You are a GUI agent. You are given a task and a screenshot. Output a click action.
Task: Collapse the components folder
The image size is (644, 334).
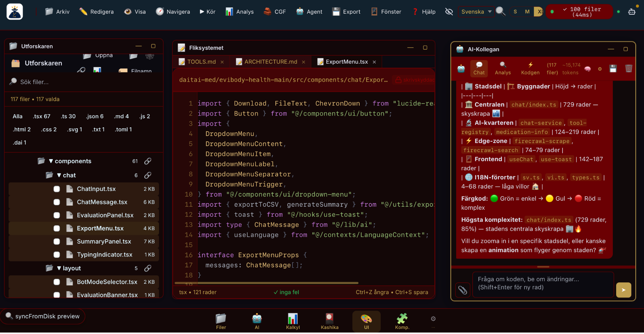coord(51,161)
